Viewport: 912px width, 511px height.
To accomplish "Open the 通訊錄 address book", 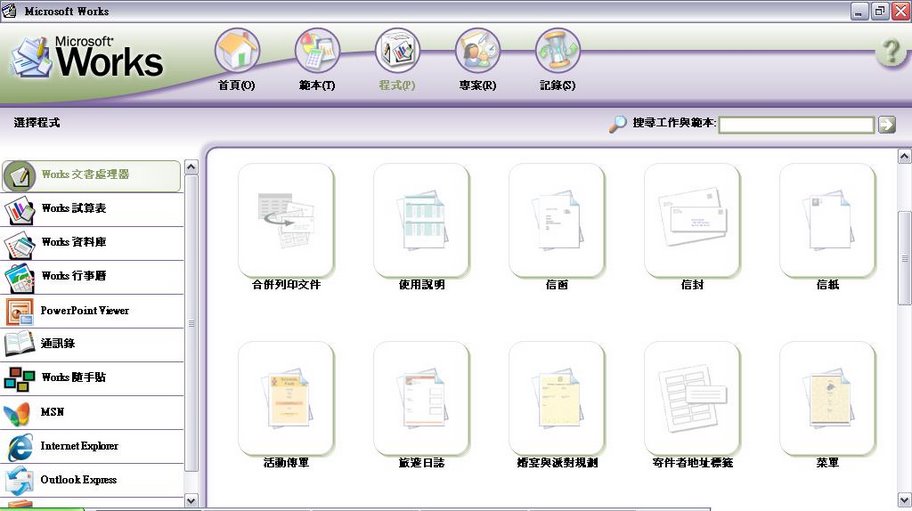I will pos(91,345).
